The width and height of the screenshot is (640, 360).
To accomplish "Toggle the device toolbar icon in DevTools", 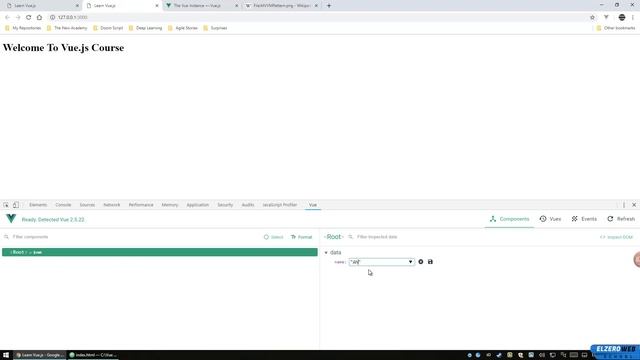I will 16,205.
